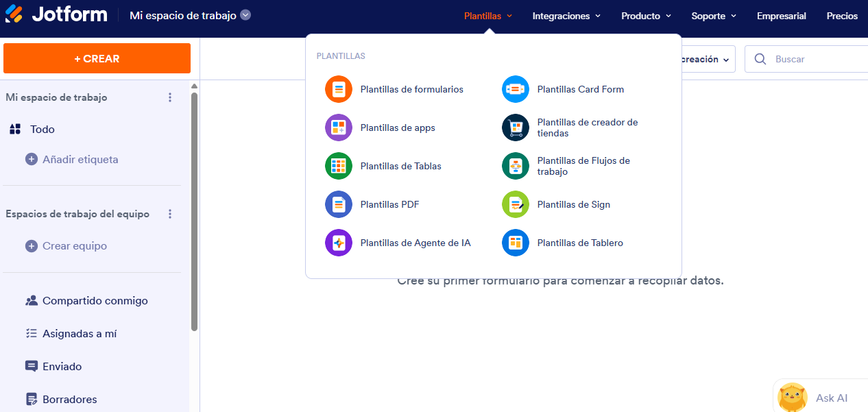Click the Ask AI lion avatar
Screen dimensions: 868x412
coord(793,397)
